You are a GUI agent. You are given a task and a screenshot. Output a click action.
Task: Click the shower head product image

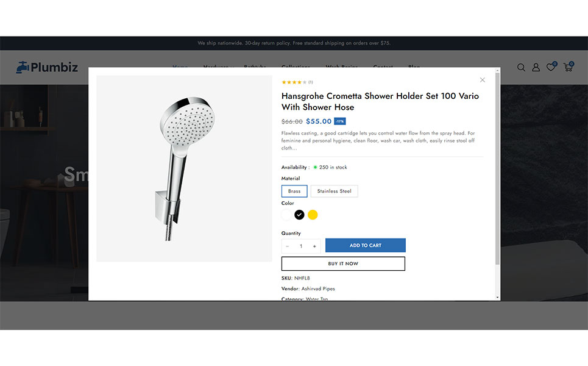pyautogui.click(x=184, y=168)
